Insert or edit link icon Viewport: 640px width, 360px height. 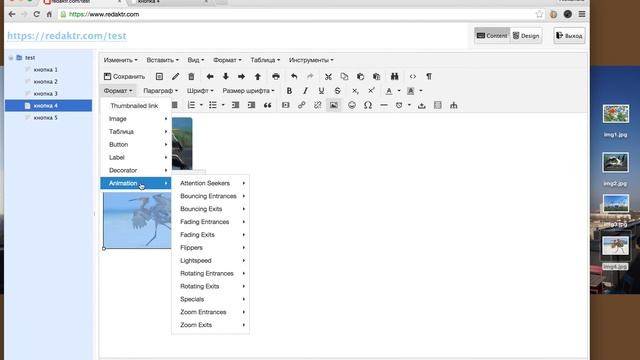point(302,105)
